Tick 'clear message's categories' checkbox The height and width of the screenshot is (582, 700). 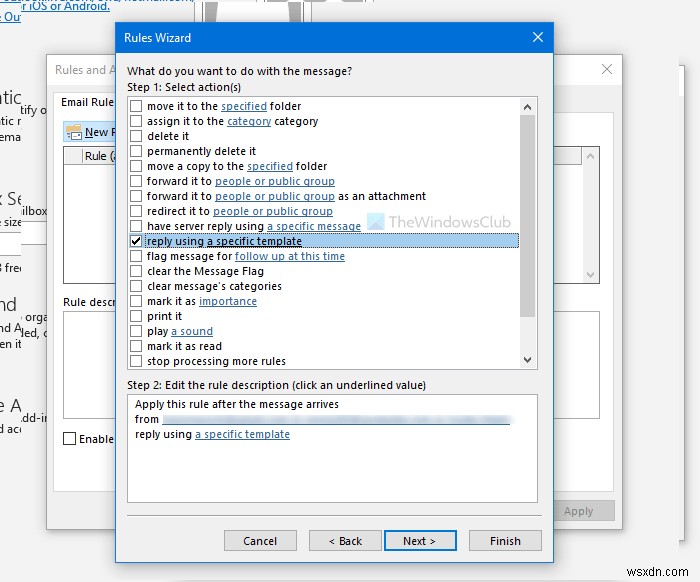tap(136, 286)
